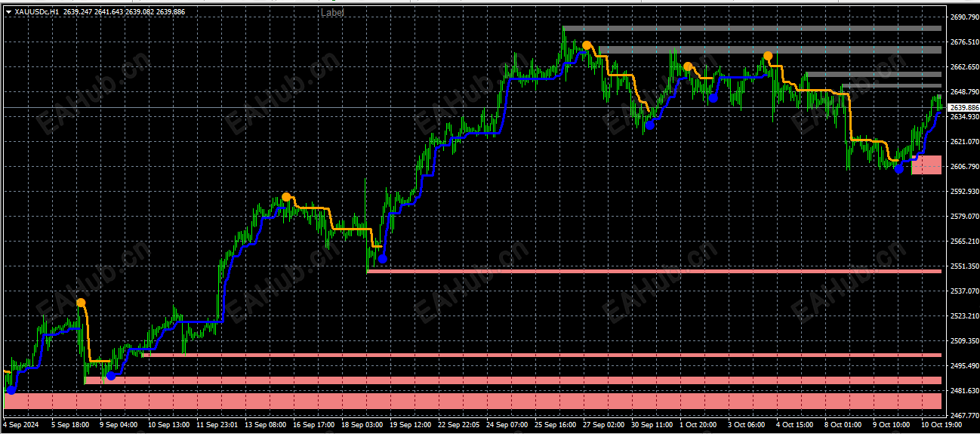Image resolution: width=980 pixels, height=434 pixels.
Task: Click the orange signal dot near 27 Sep 02:00
Action: pyautogui.click(x=587, y=46)
